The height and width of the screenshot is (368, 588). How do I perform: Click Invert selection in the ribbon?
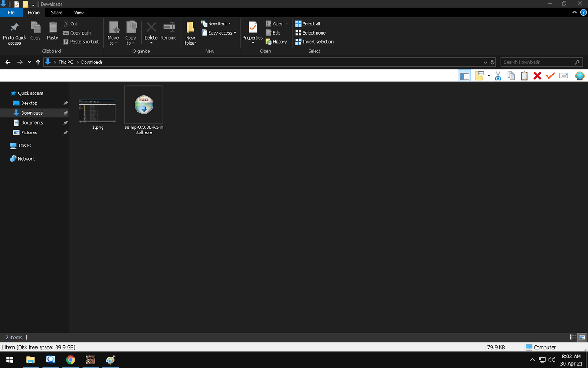[x=314, y=41]
